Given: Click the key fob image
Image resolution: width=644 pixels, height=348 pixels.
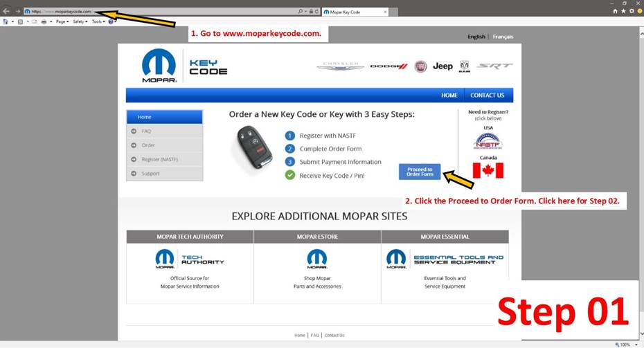Looking at the screenshot, I should [x=253, y=147].
